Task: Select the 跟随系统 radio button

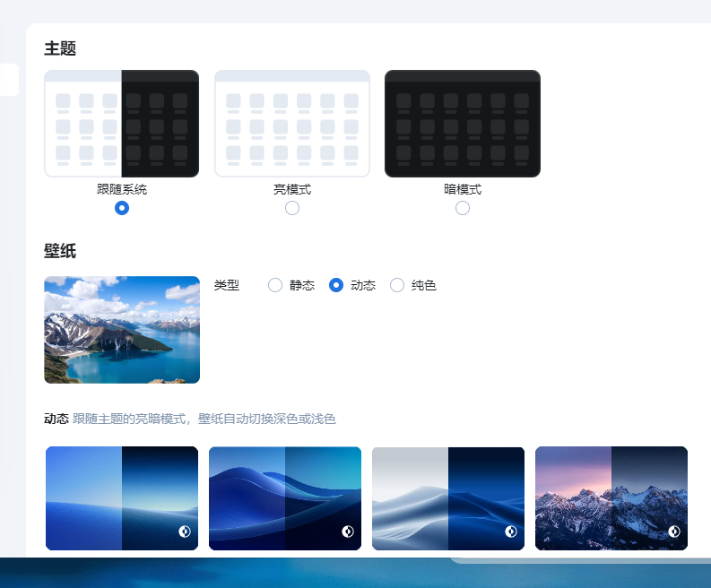Action: click(x=122, y=208)
